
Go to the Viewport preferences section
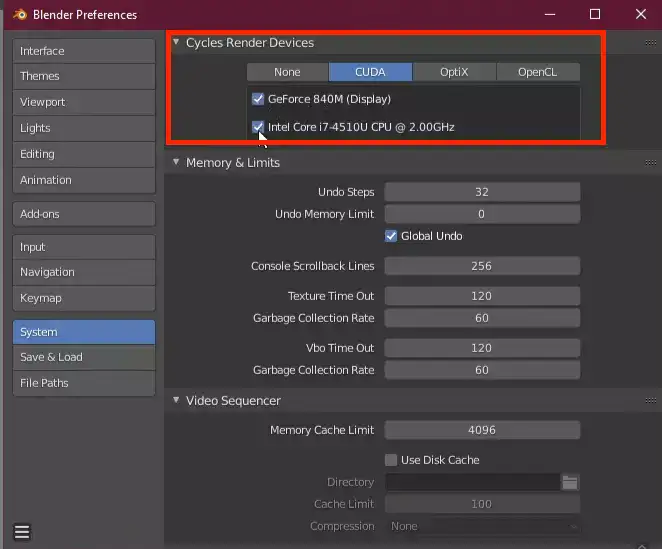click(x=84, y=102)
